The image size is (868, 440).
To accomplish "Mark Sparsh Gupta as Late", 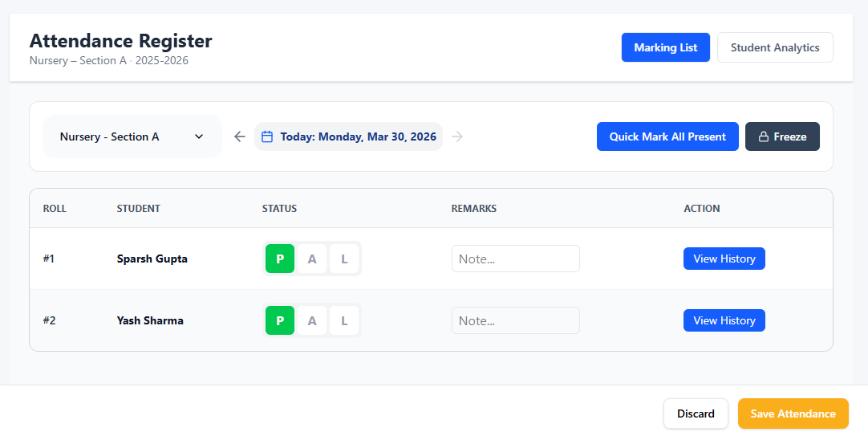I will pyautogui.click(x=344, y=259).
